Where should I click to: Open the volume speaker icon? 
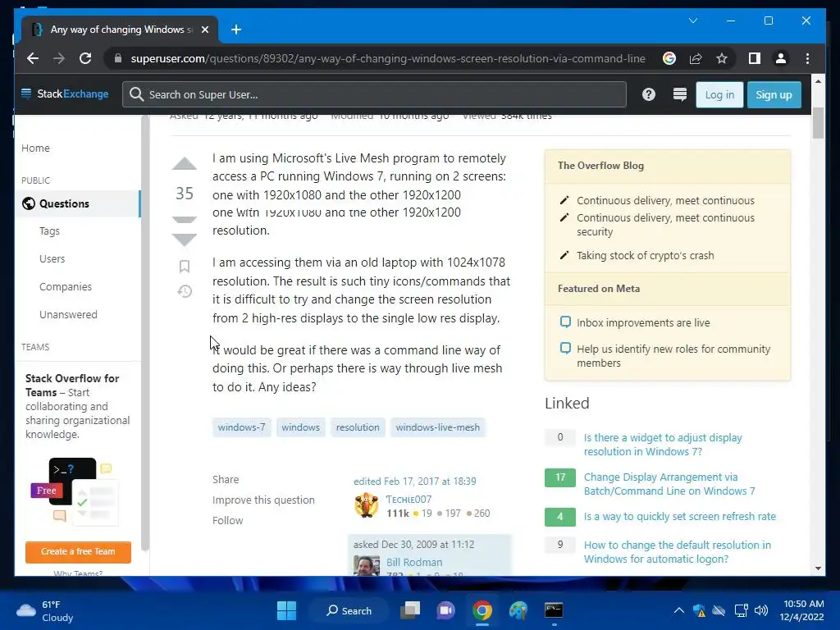click(760, 610)
